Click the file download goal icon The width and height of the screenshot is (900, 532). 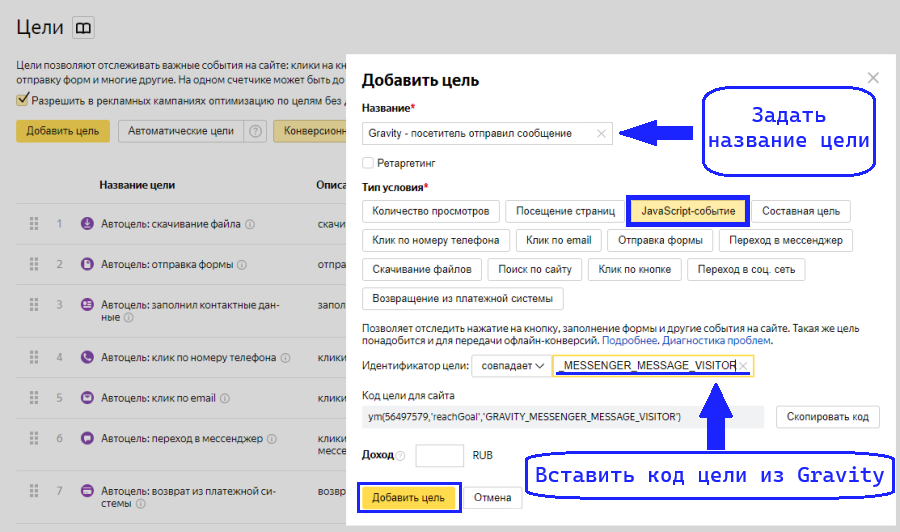87,224
